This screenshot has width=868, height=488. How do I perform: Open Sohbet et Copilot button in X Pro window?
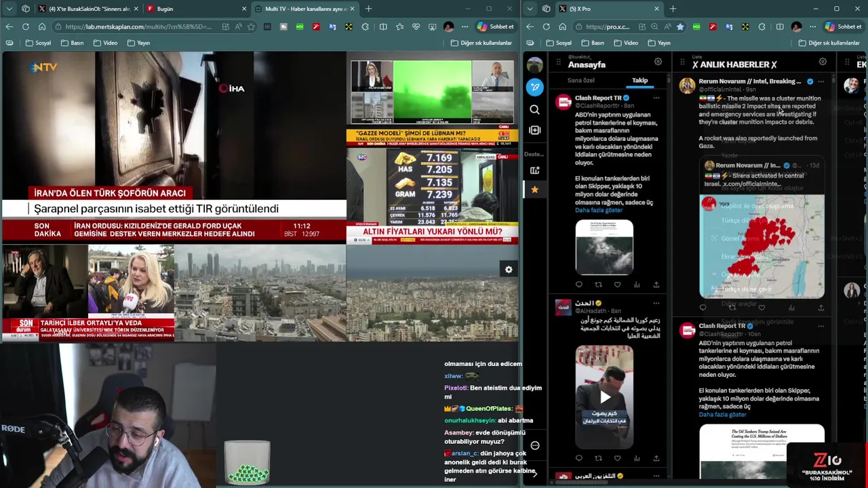click(x=843, y=26)
